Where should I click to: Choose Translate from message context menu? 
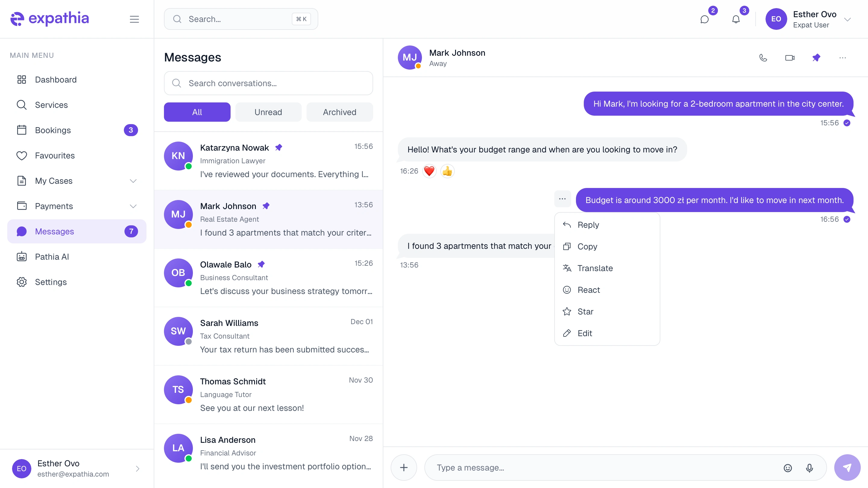595,268
